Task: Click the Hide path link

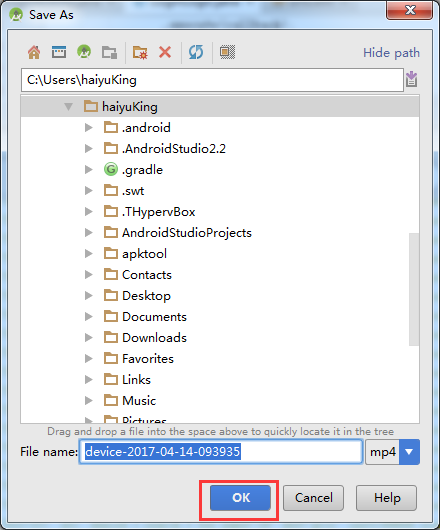Action: (x=391, y=53)
